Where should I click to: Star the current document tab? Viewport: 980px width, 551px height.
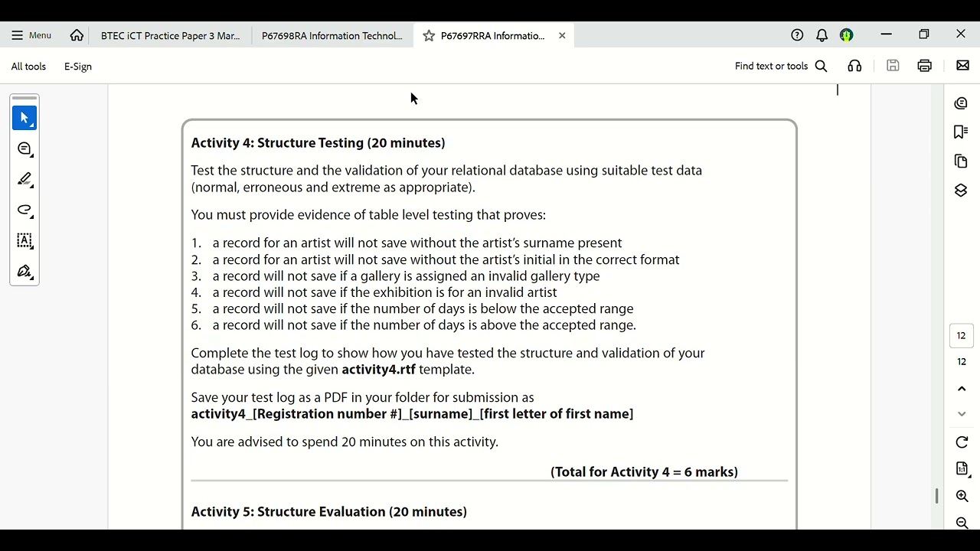(x=429, y=35)
